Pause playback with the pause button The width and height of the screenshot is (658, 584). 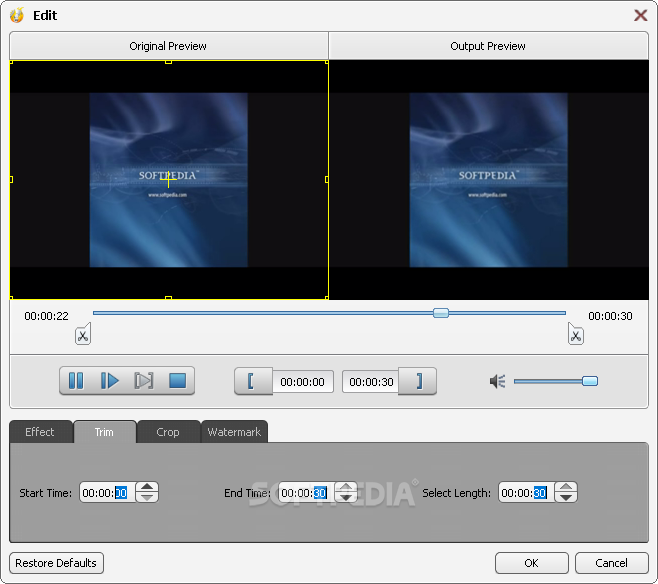pyautogui.click(x=76, y=381)
